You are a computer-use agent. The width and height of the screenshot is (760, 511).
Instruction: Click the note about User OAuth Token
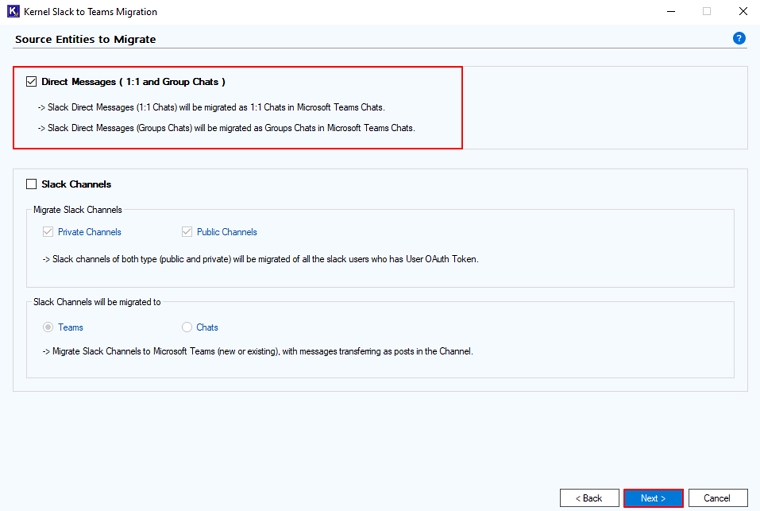coord(260,259)
